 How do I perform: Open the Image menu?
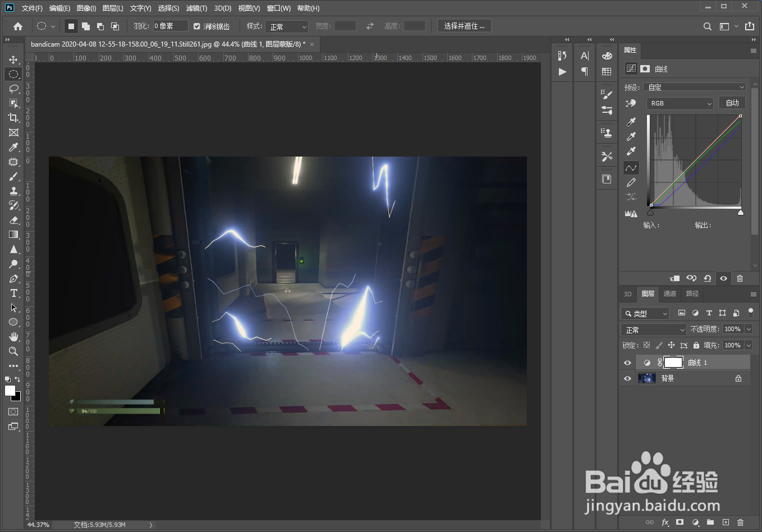(86, 8)
